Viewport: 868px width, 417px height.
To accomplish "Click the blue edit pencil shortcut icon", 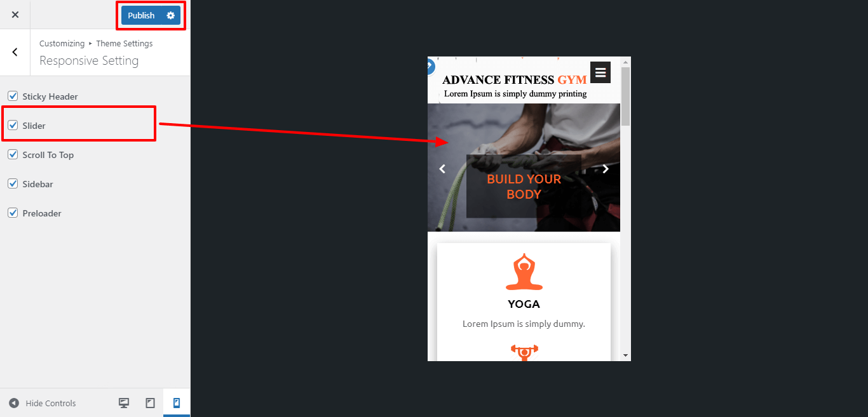I will (x=430, y=65).
